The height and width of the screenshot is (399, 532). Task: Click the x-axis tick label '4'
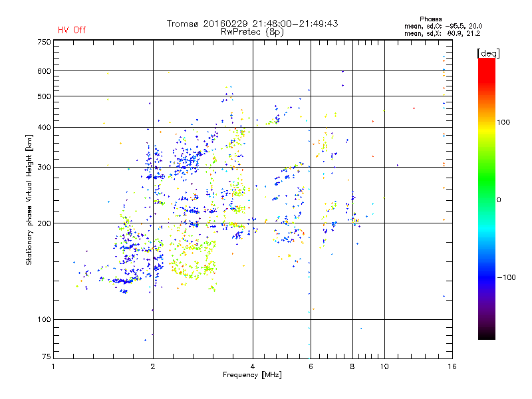(x=253, y=366)
